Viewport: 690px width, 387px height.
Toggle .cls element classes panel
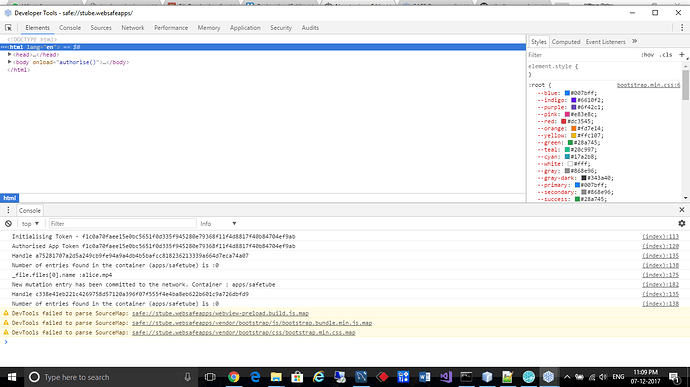coord(666,55)
